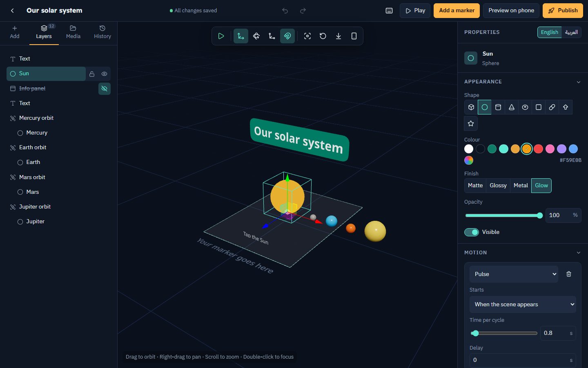
Task: Click the focus-on-selection frame icon
Action: (x=307, y=36)
